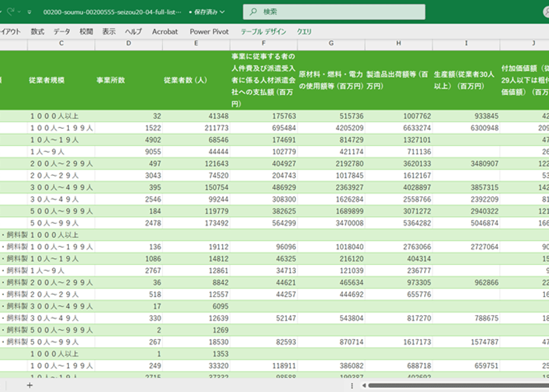Open the データ ribbon tab
549x392 pixels.
(62, 31)
